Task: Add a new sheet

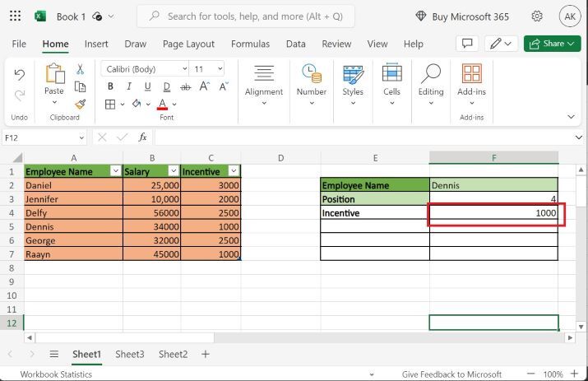Action: 205,354
